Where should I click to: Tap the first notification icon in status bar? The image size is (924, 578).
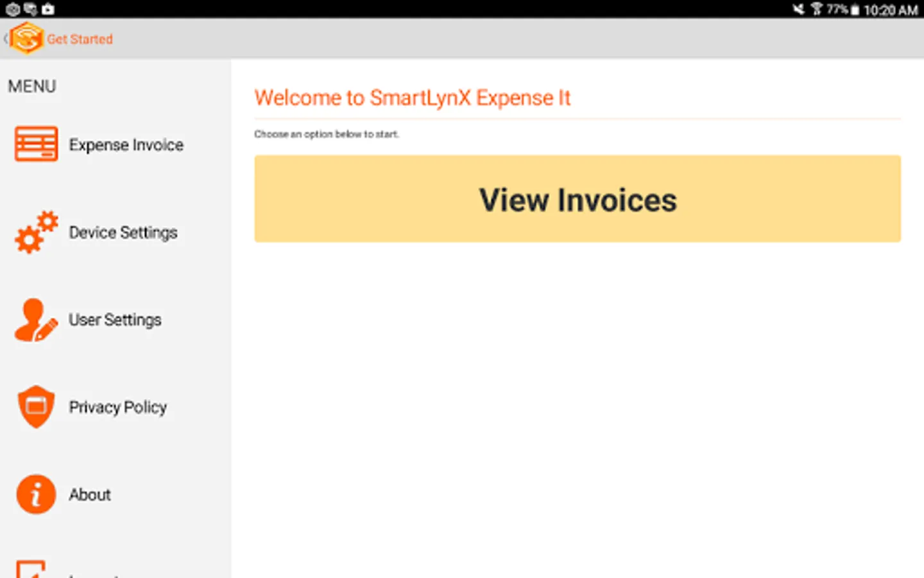click(x=12, y=9)
